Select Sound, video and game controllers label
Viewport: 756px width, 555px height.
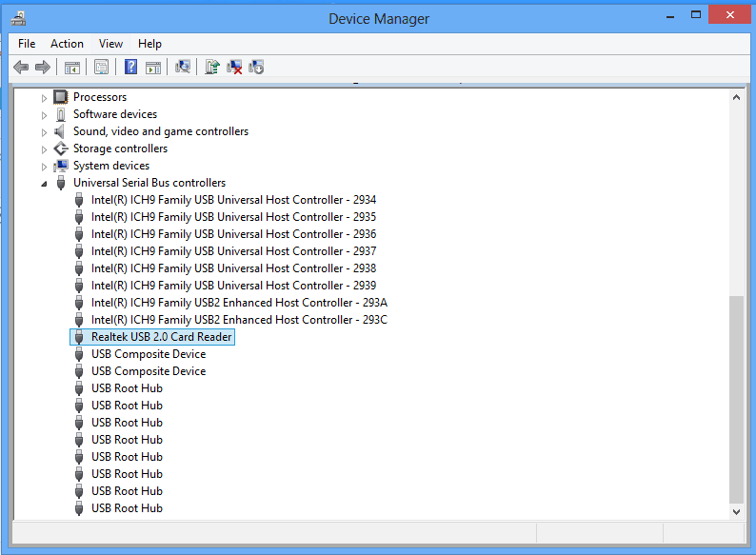tap(161, 131)
